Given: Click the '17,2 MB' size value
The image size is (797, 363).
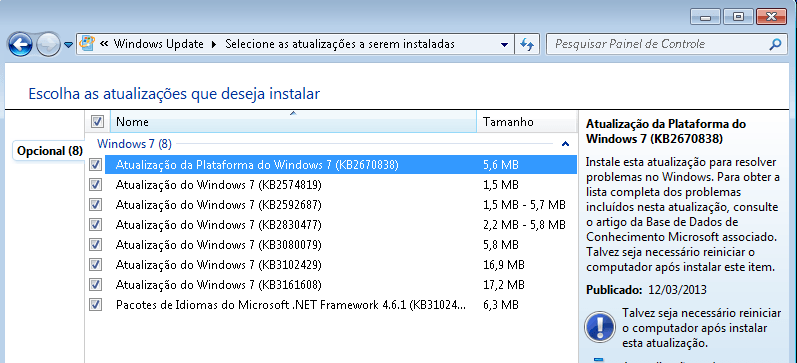Looking at the screenshot, I should [503, 285].
